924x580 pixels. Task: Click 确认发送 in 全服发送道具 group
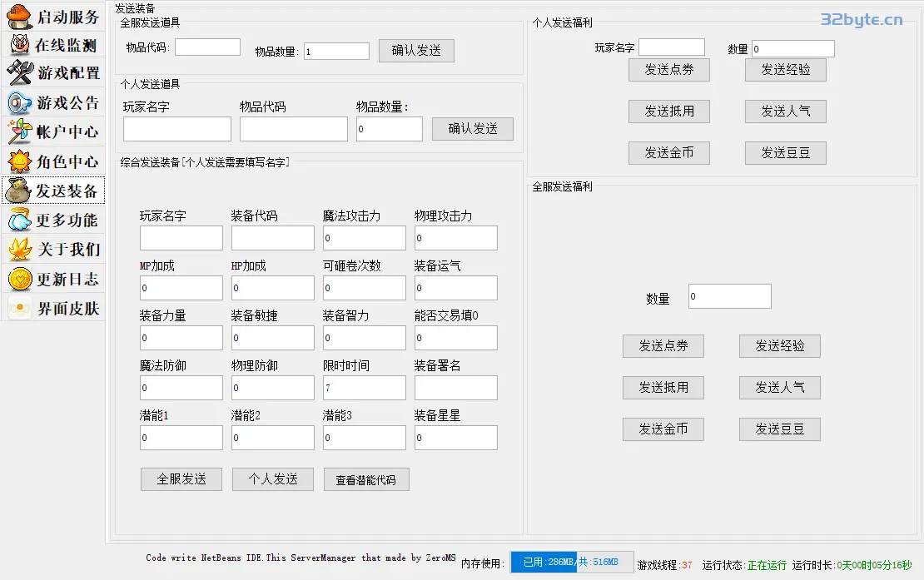click(416, 51)
